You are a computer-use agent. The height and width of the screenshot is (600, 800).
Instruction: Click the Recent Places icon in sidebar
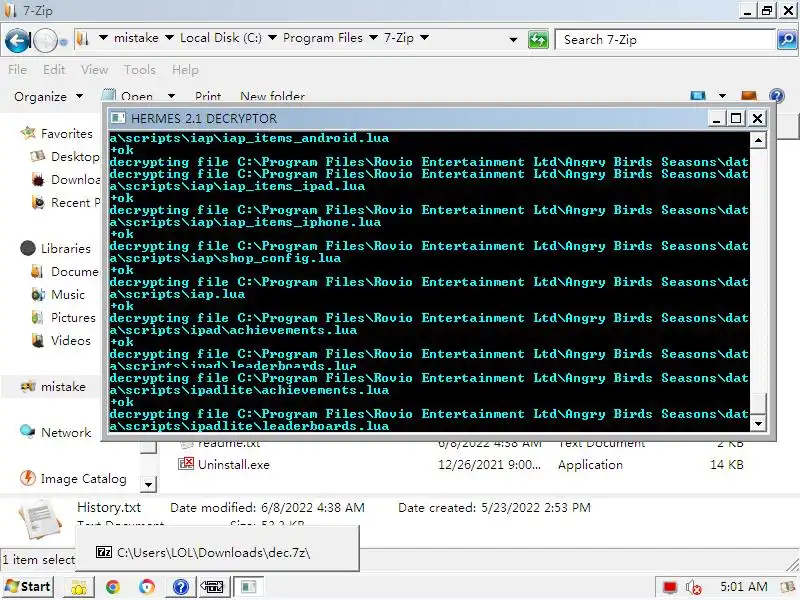click(38, 203)
